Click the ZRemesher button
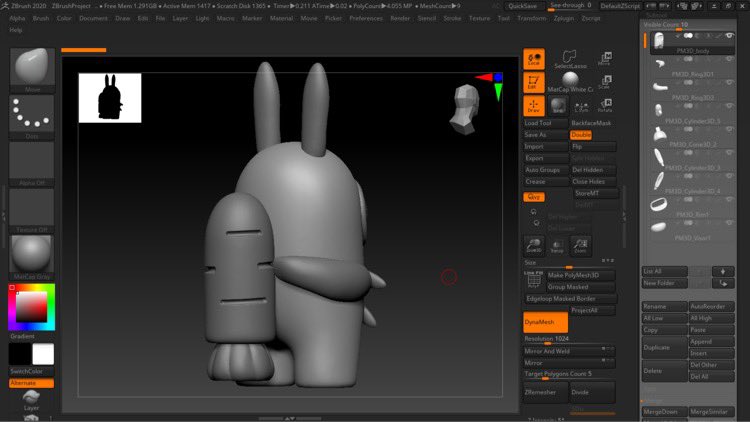This screenshot has width=750, height=422. [x=546, y=392]
